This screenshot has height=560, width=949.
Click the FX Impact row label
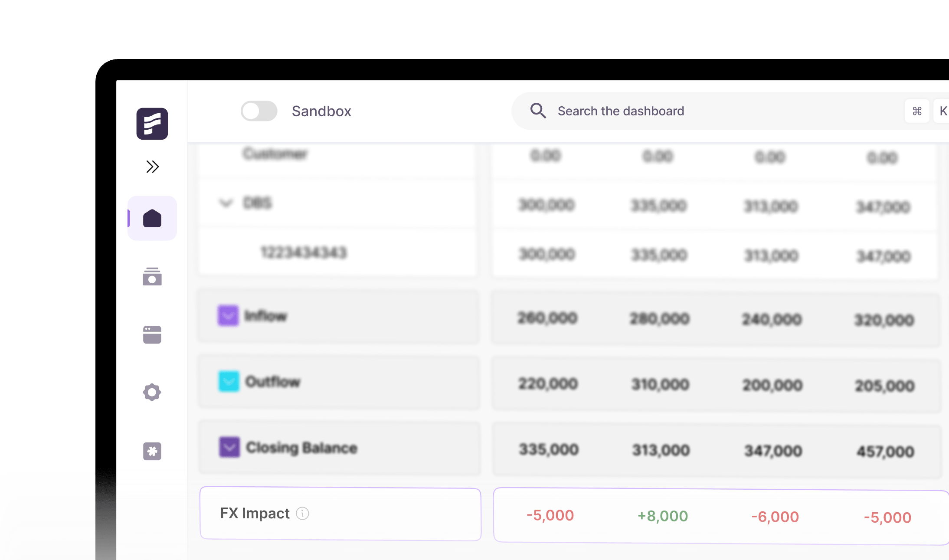tap(255, 513)
